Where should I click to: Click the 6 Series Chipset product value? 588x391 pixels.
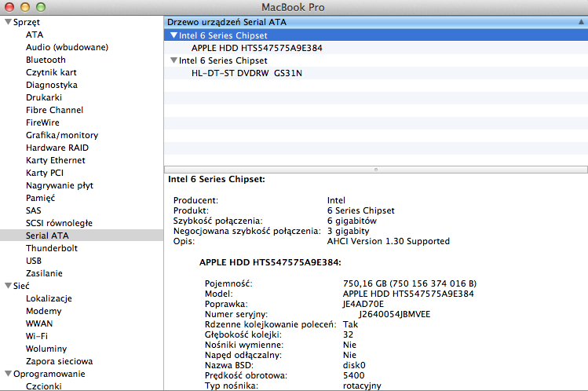[360, 210]
